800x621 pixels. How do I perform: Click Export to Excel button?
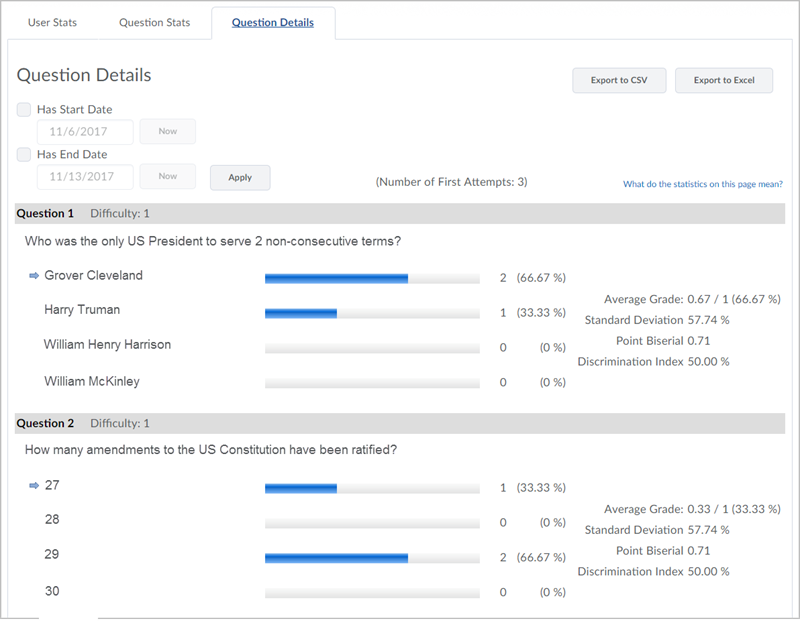(x=723, y=80)
